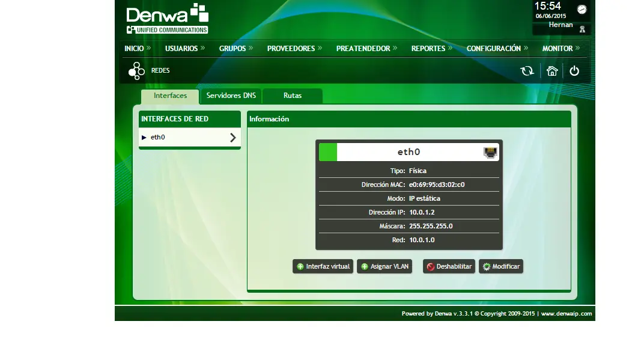Click the IP address 10.0.1.2
Viewport: 644px width, 342px height.
pos(422,213)
